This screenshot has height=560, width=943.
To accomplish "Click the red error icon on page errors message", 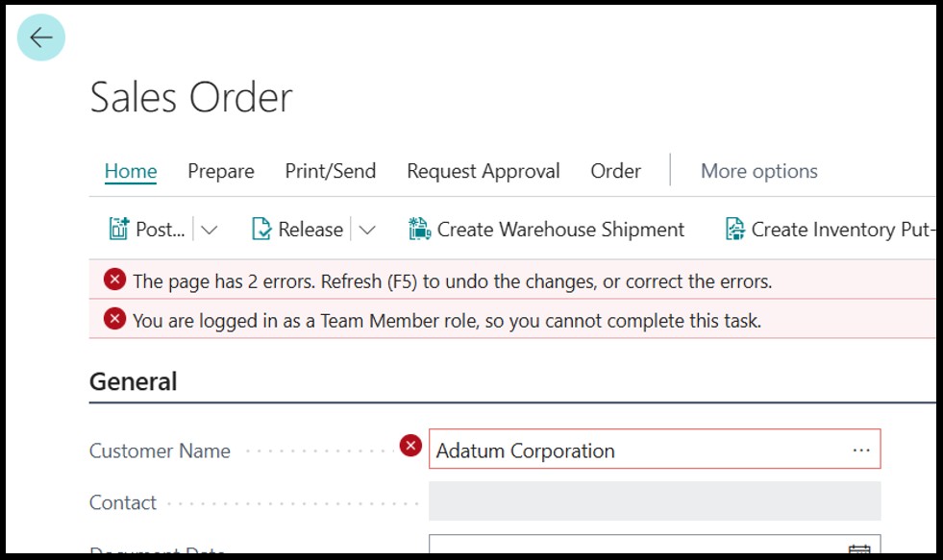I will [114, 280].
